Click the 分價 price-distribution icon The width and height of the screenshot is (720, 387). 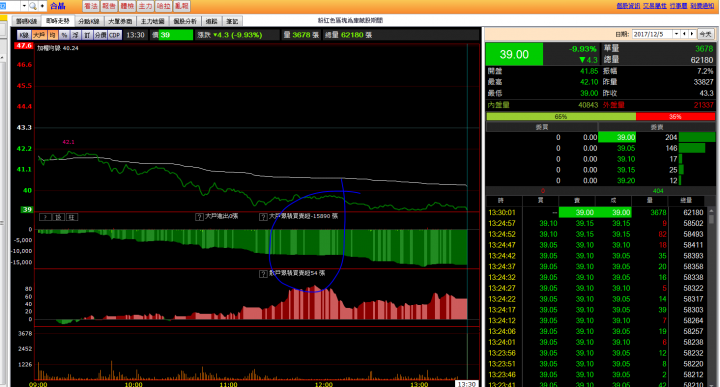(100, 35)
